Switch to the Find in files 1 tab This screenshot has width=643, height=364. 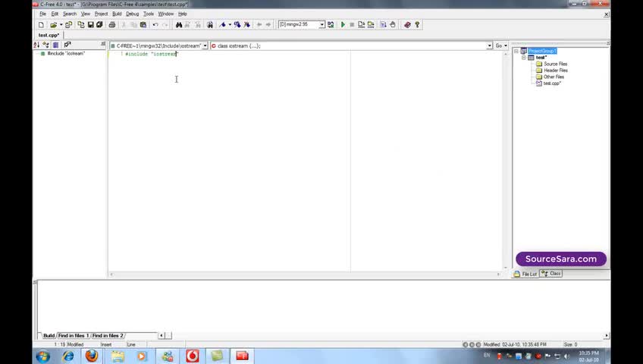point(74,336)
